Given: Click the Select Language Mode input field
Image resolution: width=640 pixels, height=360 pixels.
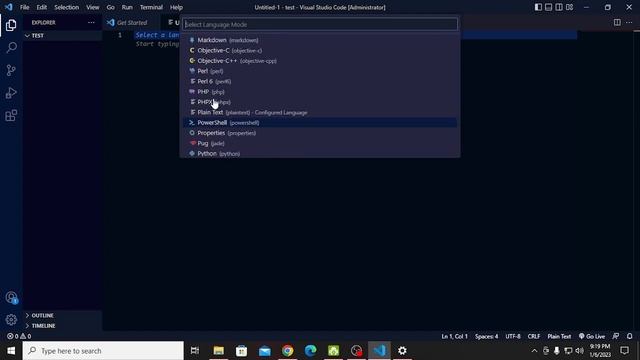Looking at the screenshot, I should tap(320, 24).
